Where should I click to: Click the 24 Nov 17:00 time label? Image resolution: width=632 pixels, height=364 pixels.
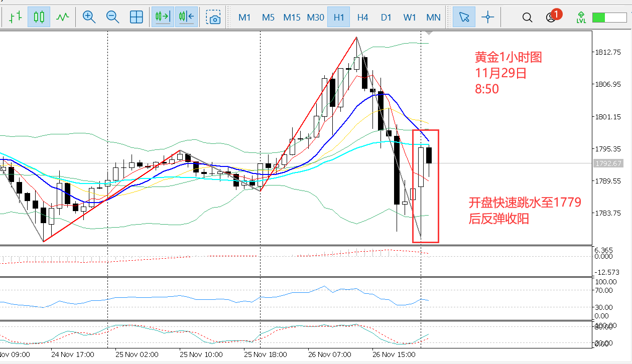click(x=72, y=354)
